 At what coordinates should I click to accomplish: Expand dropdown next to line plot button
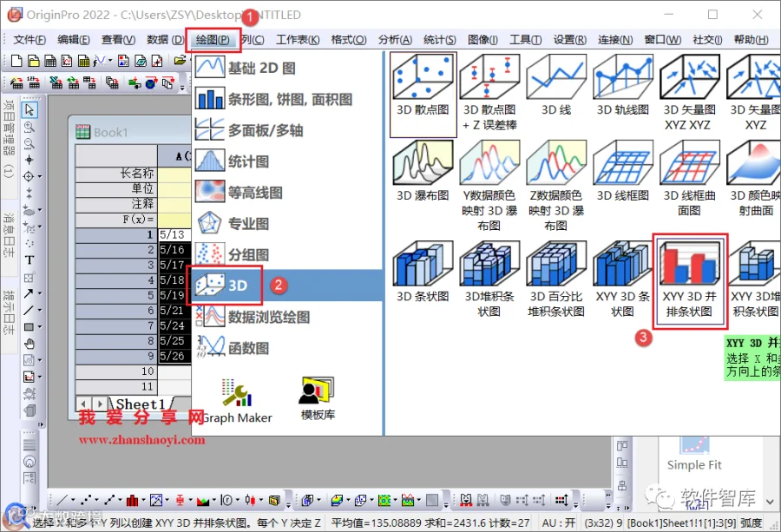point(73,500)
